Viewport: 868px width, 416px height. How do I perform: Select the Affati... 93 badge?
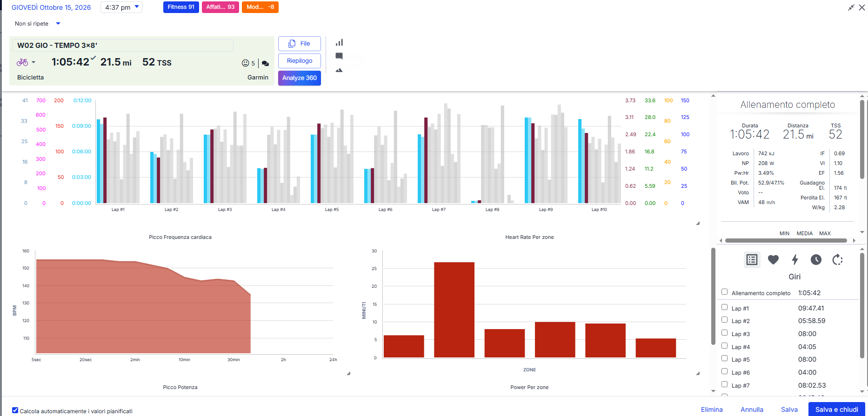pos(220,7)
